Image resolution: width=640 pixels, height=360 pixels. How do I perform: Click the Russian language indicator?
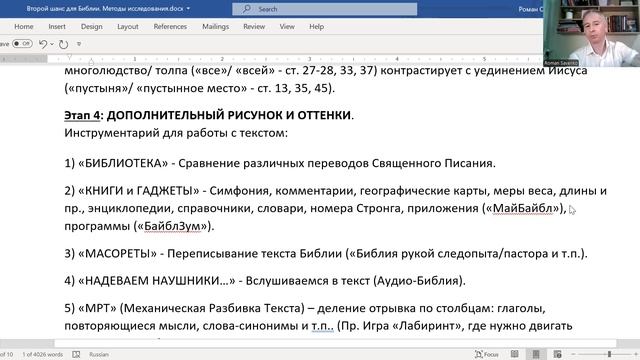99,354
